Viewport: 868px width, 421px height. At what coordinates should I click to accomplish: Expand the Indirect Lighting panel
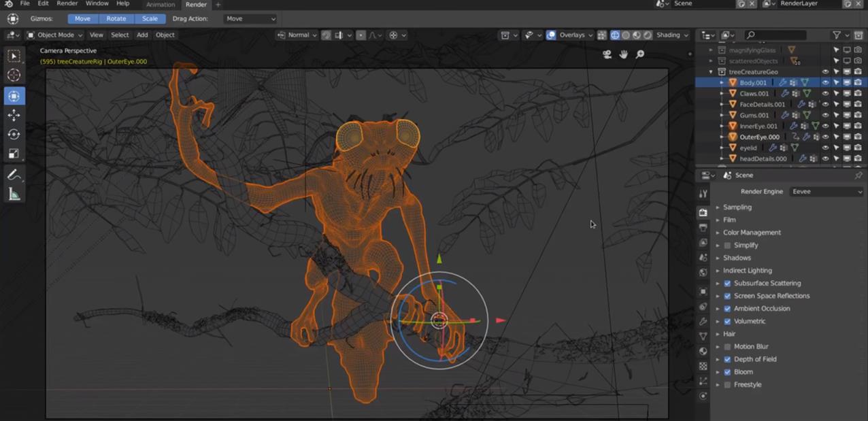(747, 271)
